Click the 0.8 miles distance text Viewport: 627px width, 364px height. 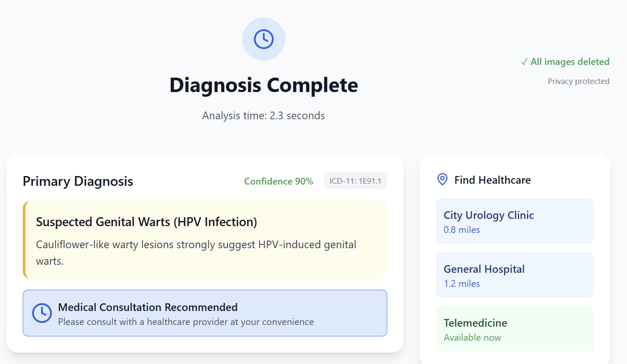coord(462,230)
